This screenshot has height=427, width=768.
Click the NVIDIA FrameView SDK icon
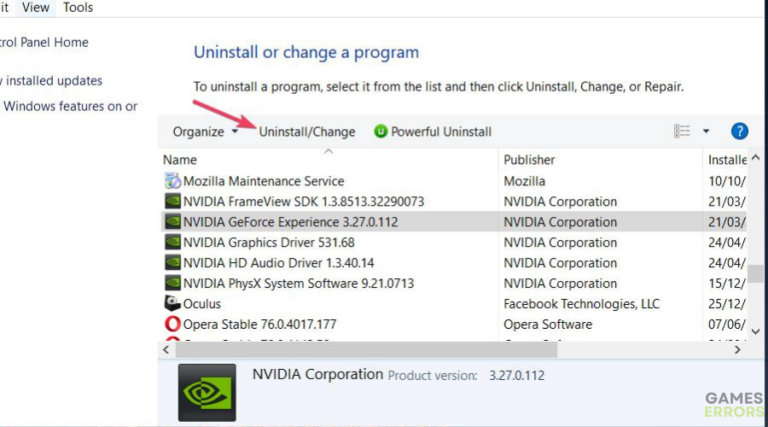[x=172, y=202]
